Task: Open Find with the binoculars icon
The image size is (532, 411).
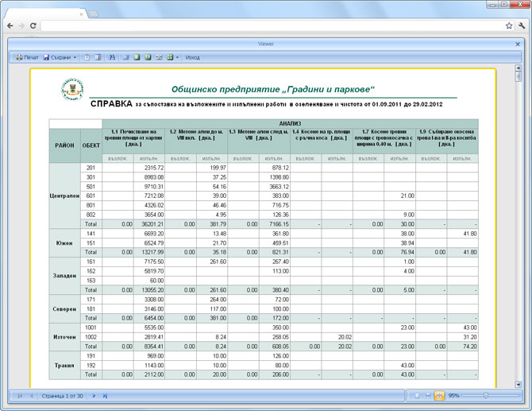Action: [112, 57]
